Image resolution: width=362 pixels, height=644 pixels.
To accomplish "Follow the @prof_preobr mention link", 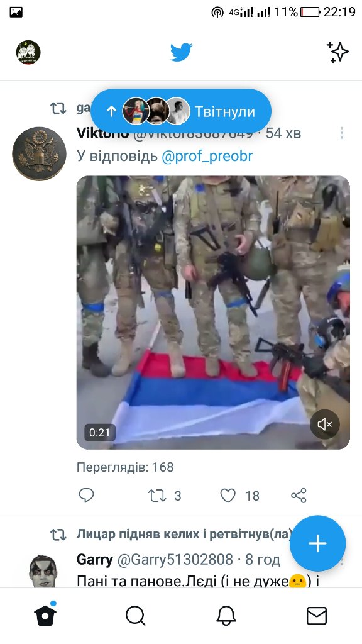I will tap(207, 156).
